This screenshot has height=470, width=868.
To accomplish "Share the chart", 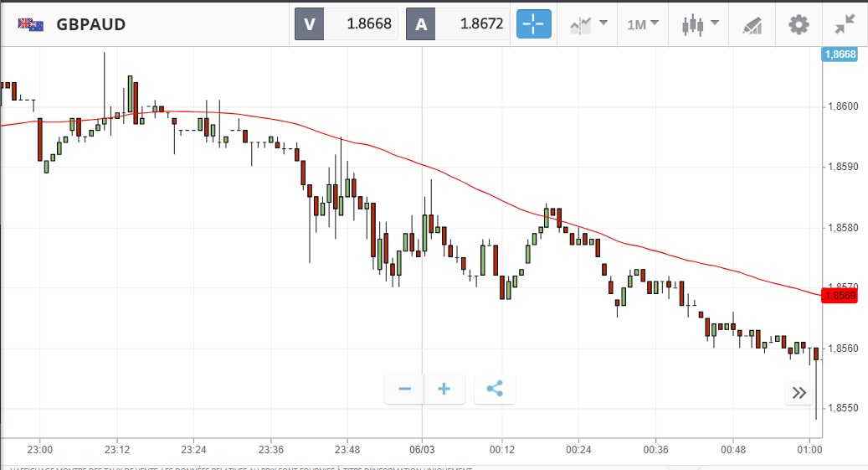I will click(495, 389).
